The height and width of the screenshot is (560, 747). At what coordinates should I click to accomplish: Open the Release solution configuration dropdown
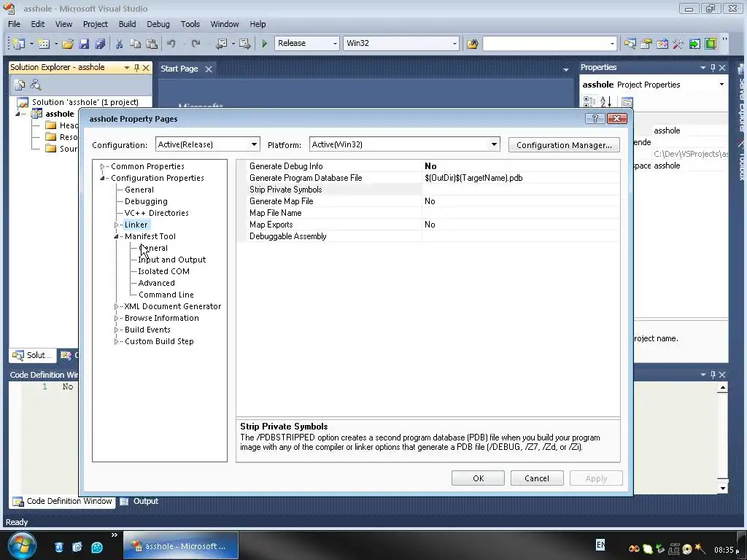(335, 43)
